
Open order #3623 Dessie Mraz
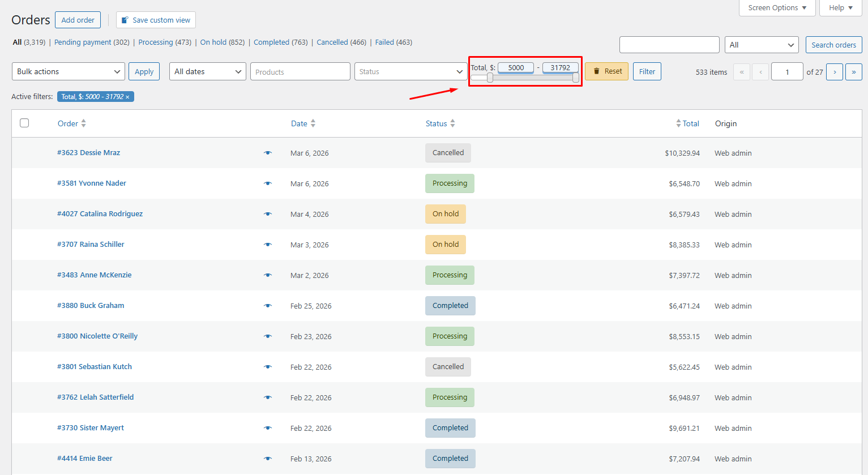(x=88, y=153)
